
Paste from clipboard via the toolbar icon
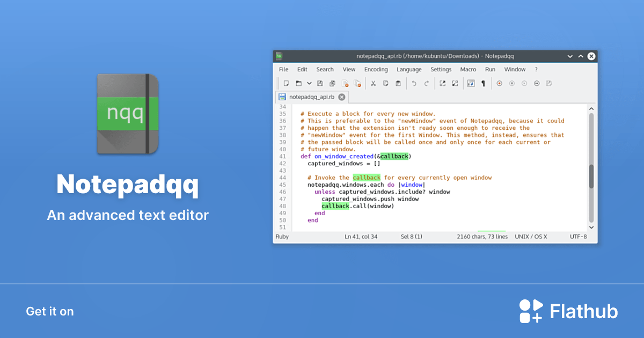click(x=397, y=83)
